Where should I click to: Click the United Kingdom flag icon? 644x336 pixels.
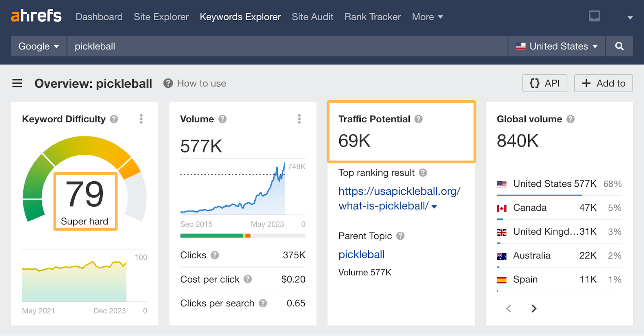point(502,232)
